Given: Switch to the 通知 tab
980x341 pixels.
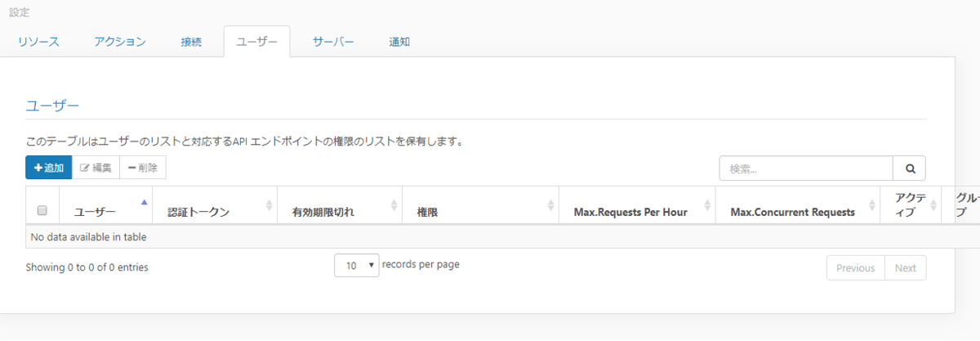Looking at the screenshot, I should [x=399, y=42].
